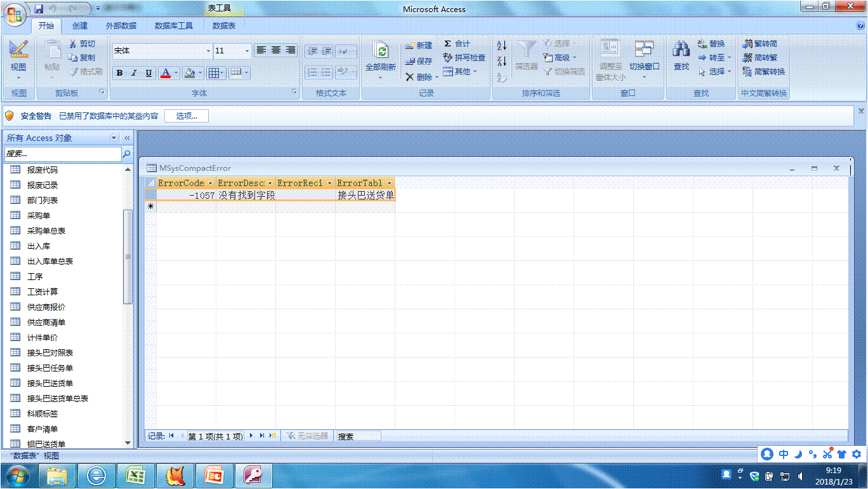The image size is (868, 489).
Task: Copy selection with 复制
Action: (82, 58)
